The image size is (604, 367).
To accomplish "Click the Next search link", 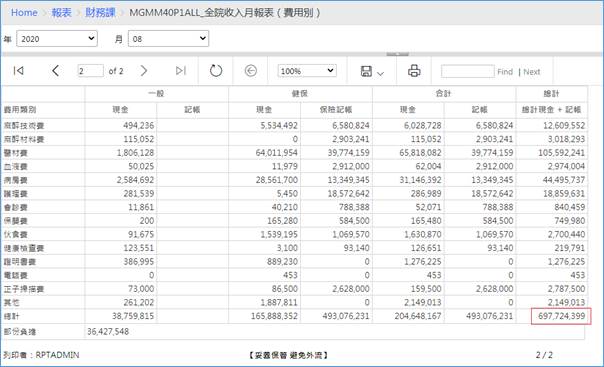I will point(532,72).
